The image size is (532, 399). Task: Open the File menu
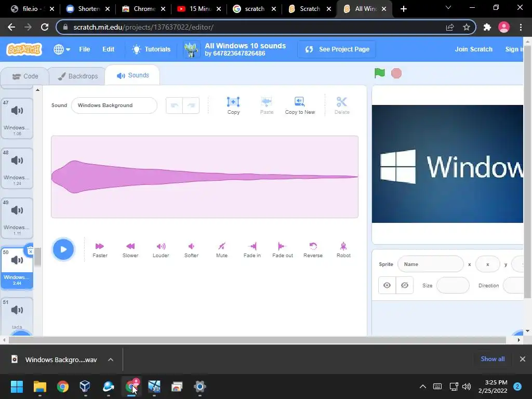(85, 49)
